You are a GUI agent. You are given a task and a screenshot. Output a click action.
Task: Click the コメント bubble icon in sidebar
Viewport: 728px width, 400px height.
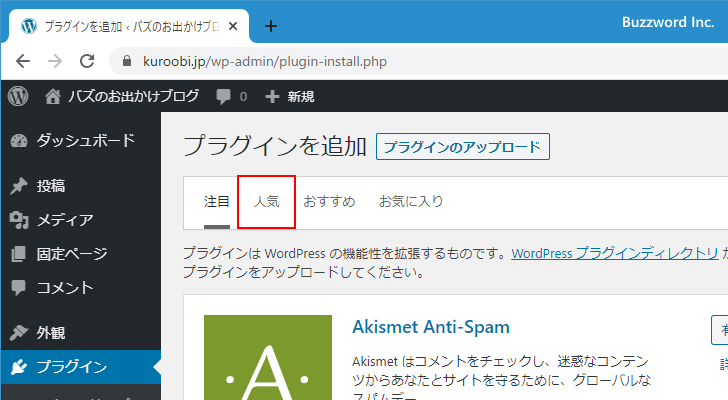[x=19, y=288]
